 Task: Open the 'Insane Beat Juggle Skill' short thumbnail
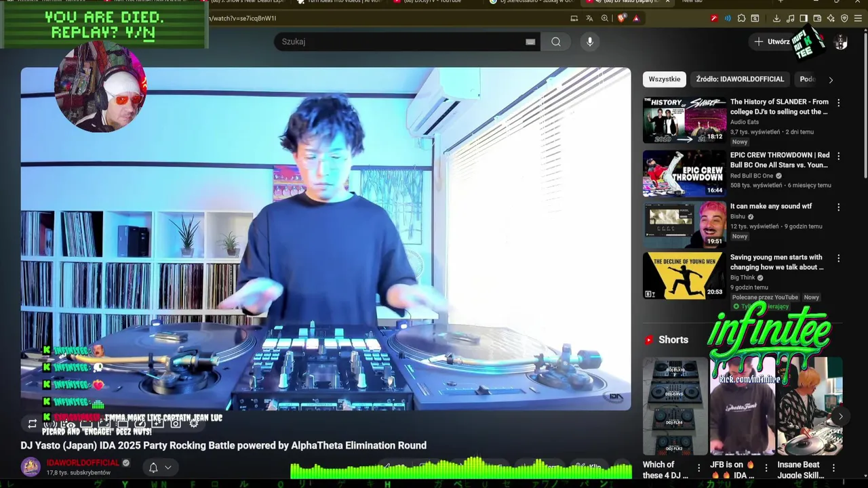(x=810, y=406)
